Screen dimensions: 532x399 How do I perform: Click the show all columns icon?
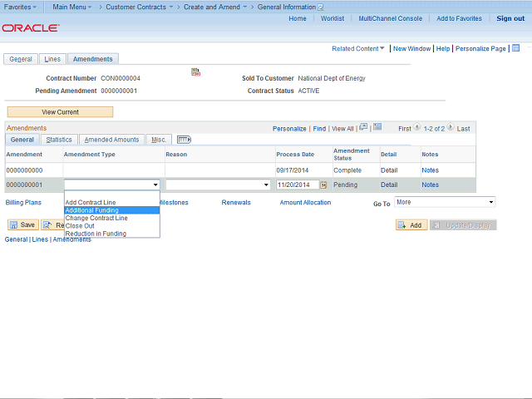(184, 140)
